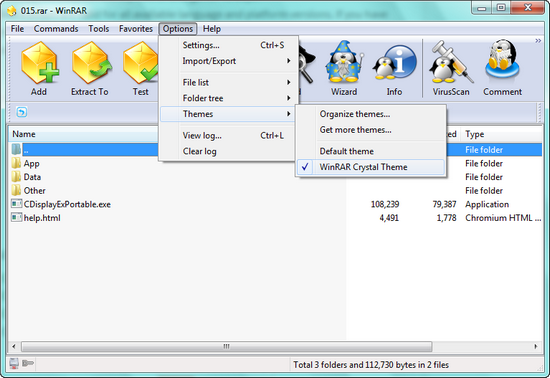Click the size value 4,491
This screenshot has height=378, width=550.
[x=389, y=218]
